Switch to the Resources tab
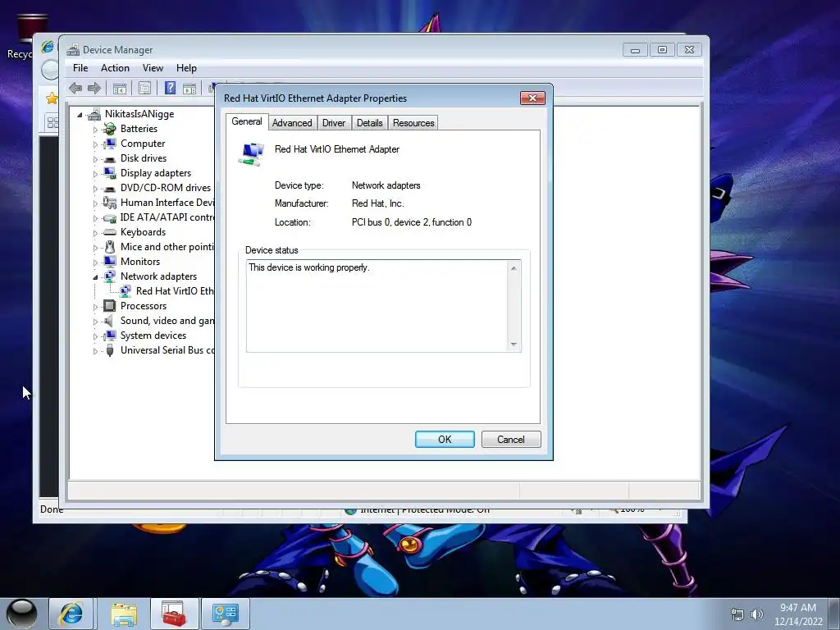 pos(413,123)
